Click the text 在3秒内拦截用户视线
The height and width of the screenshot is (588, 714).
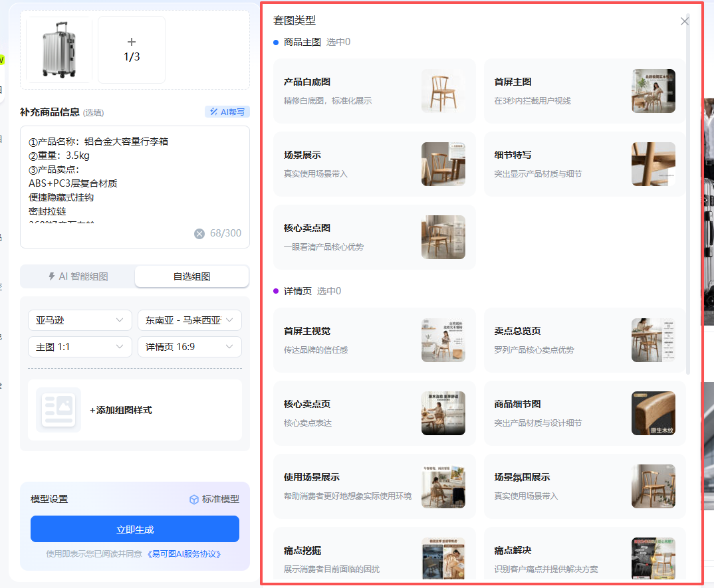pos(533,100)
